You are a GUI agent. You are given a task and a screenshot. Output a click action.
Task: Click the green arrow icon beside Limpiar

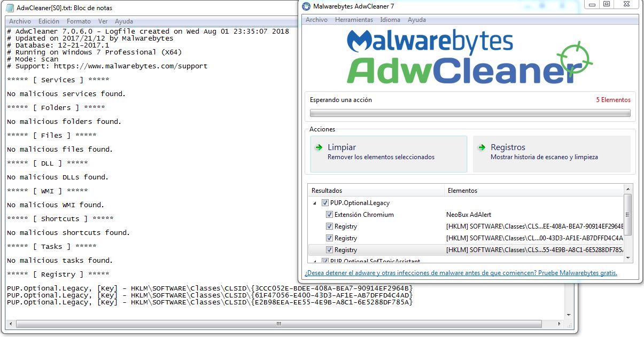pos(319,147)
